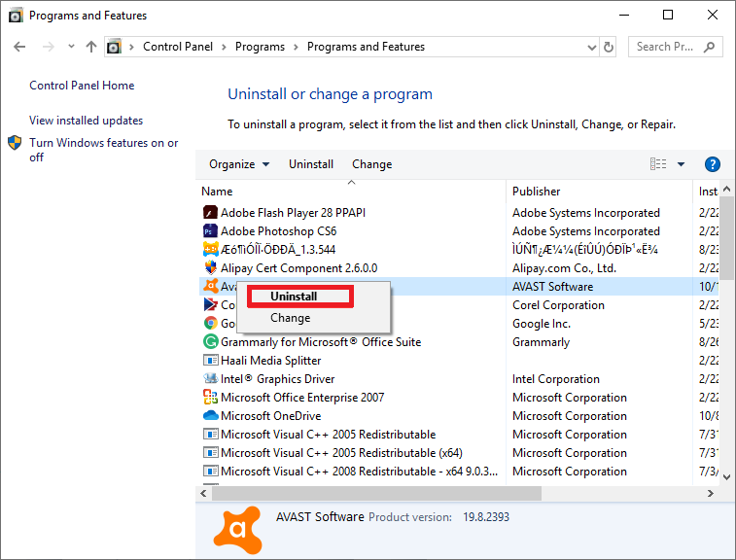Click the Corel program icon in the list

210,304
